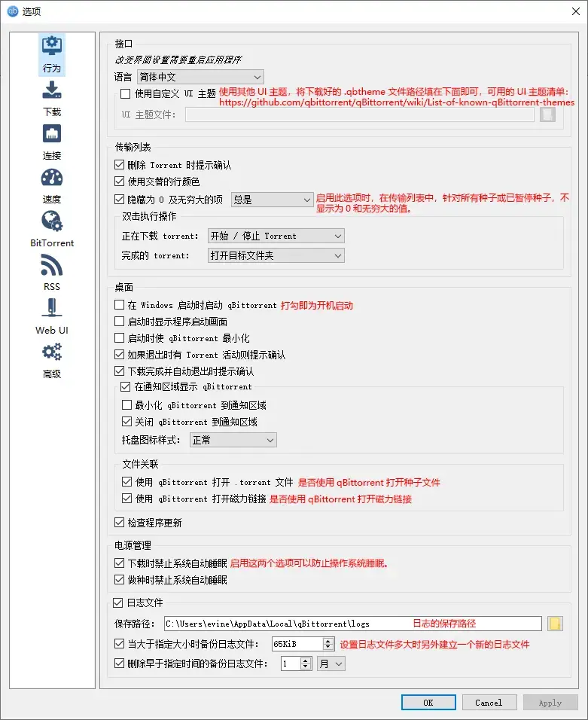Enable 启动时使 qBittorrent 最小化
588x720 pixels.
(120, 338)
